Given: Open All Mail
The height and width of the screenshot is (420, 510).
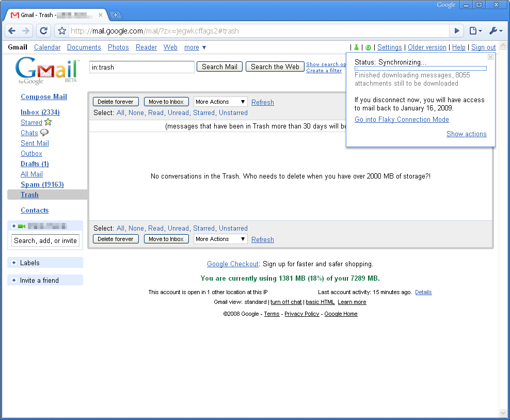Looking at the screenshot, I should coord(31,174).
